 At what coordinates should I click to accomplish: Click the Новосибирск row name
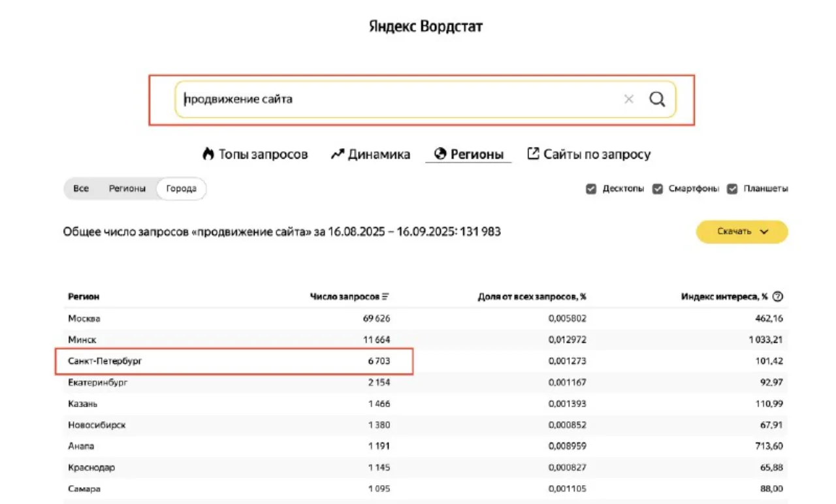coord(97,425)
